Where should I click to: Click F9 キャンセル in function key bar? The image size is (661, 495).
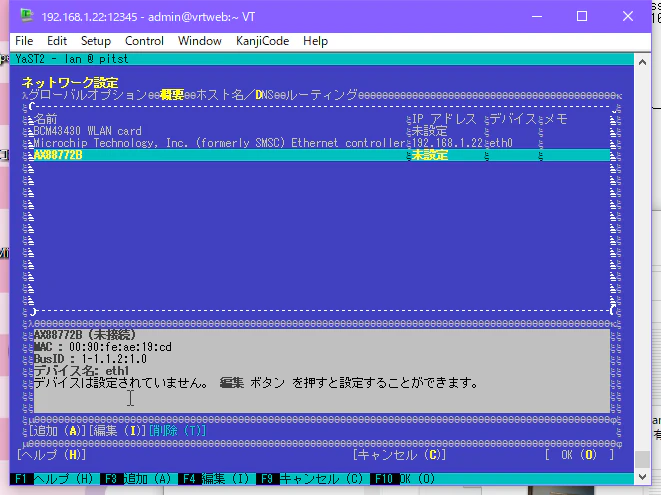[x=311, y=479]
